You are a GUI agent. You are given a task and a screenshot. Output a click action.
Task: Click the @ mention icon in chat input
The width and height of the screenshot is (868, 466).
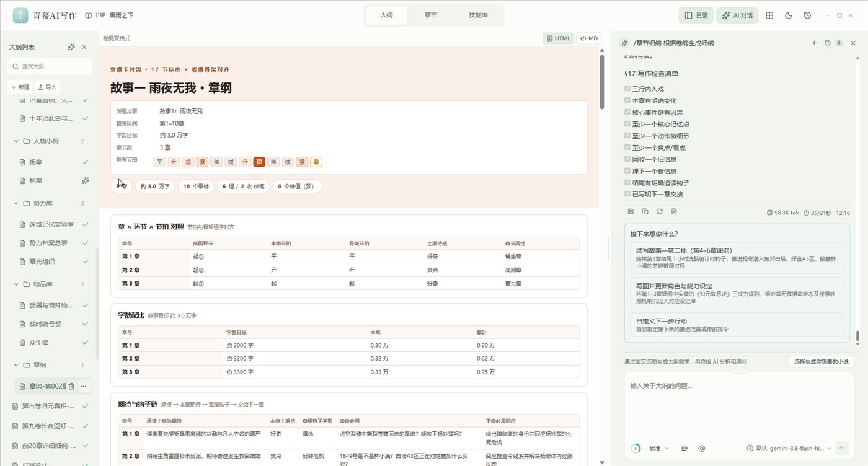click(702, 448)
